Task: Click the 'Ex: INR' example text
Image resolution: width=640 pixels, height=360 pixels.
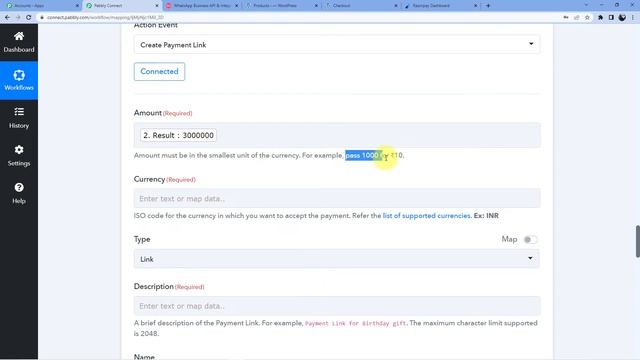Action: pyautogui.click(x=486, y=216)
